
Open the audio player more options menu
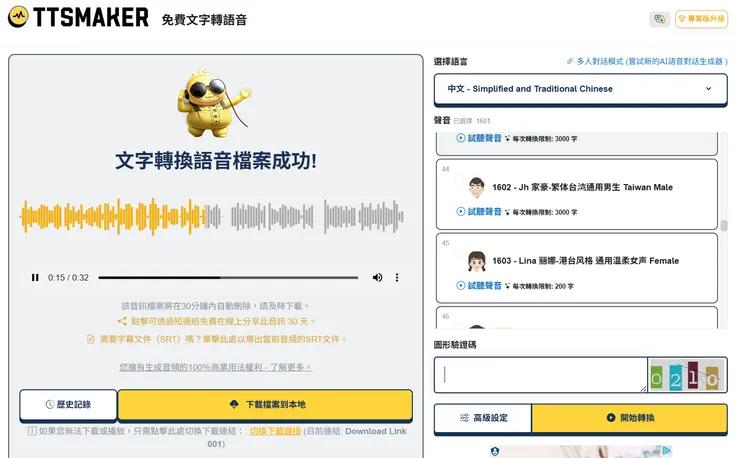397,278
